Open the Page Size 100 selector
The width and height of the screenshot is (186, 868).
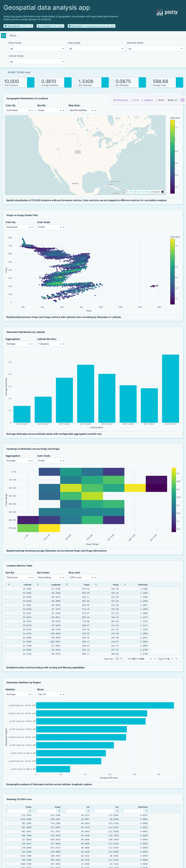click(x=118, y=659)
